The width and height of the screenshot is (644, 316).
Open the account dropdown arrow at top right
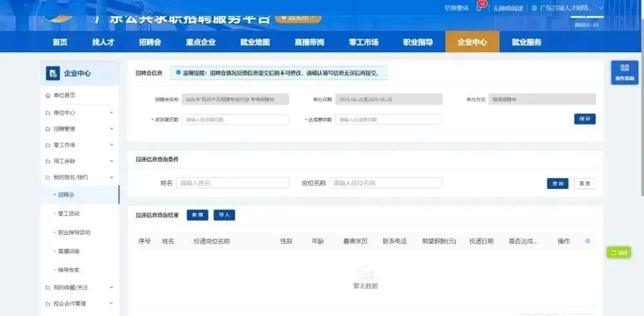point(601,8)
